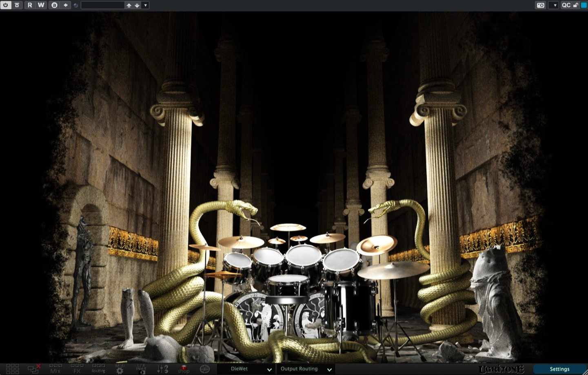Open the preset browser dropdown triangle
This screenshot has height=375, width=588.
coord(145,5)
